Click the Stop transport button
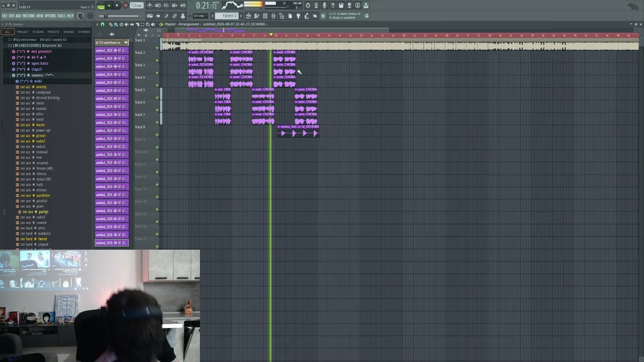 click(x=117, y=6)
